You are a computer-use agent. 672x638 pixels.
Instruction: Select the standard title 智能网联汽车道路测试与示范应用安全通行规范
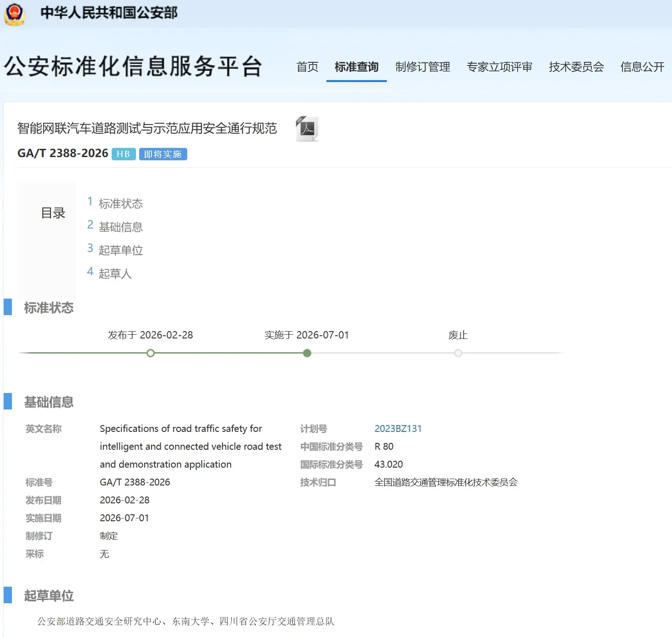coord(147,128)
